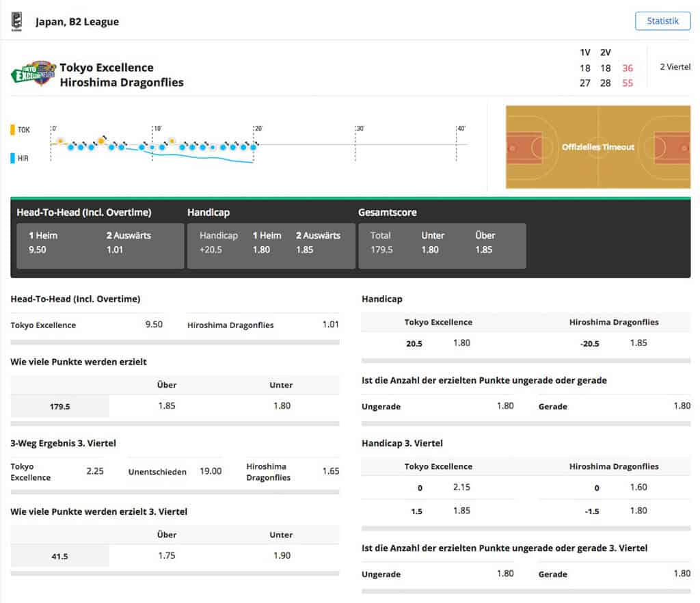This screenshot has height=603, width=700.
Task: Click the 179.5 points line cell
Action: 60,406
